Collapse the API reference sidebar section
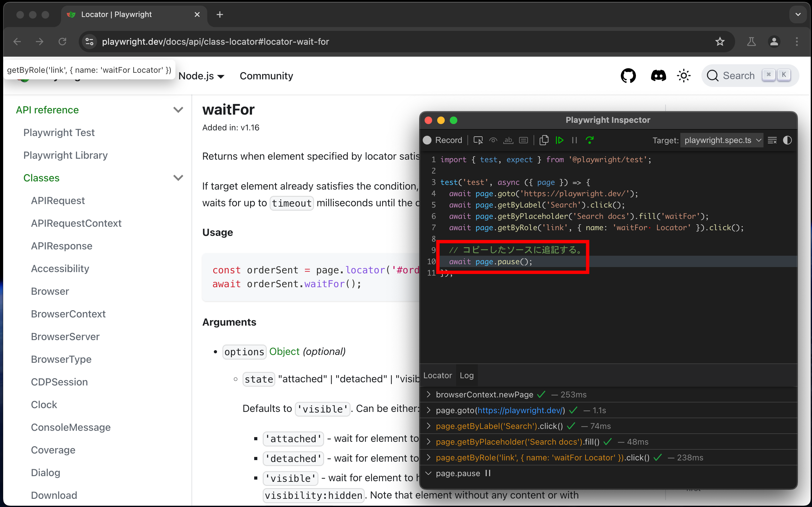This screenshot has width=812, height=507. coord(178,110)
